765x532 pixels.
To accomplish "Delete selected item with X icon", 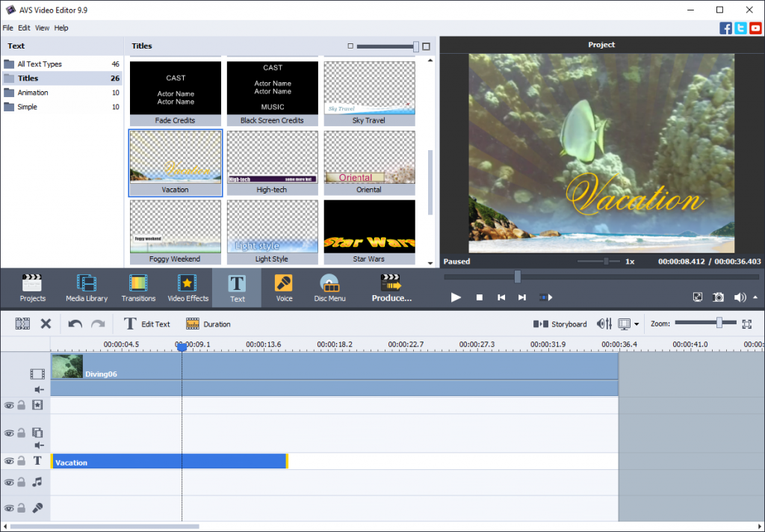I will pyautogui.click(x=46, y=324).
